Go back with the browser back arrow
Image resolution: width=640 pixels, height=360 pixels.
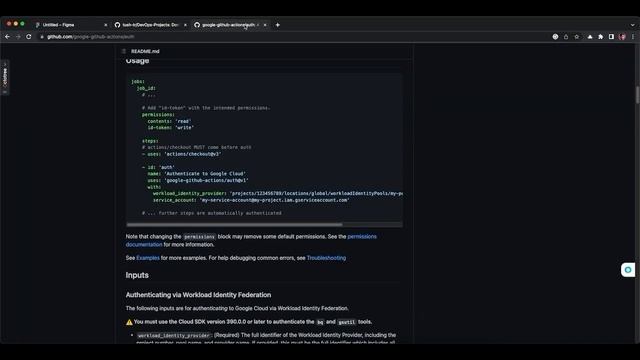[x=7, y=37]
